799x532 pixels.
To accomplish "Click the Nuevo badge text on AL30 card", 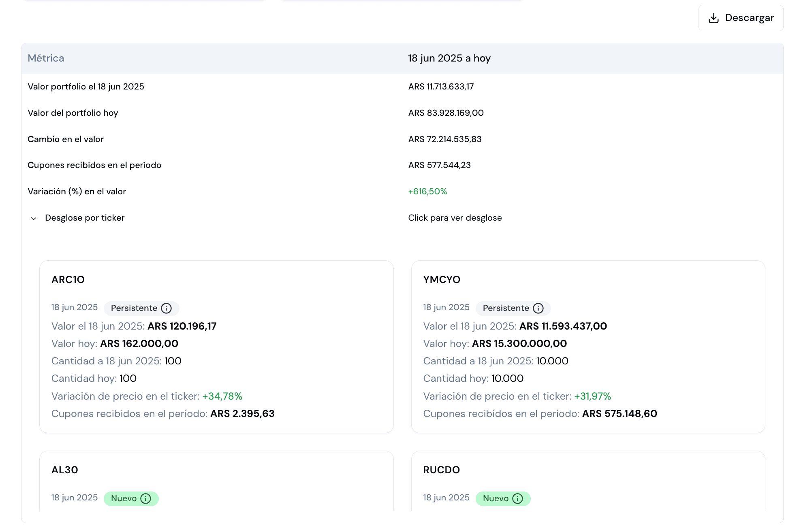I will [124, 498].
